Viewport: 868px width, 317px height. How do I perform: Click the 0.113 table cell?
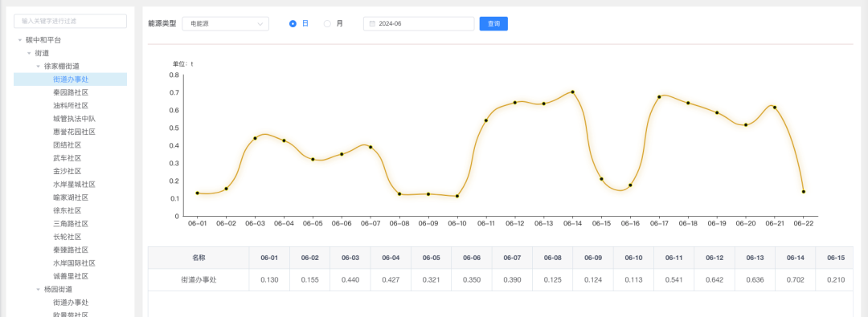coord(634,280)
